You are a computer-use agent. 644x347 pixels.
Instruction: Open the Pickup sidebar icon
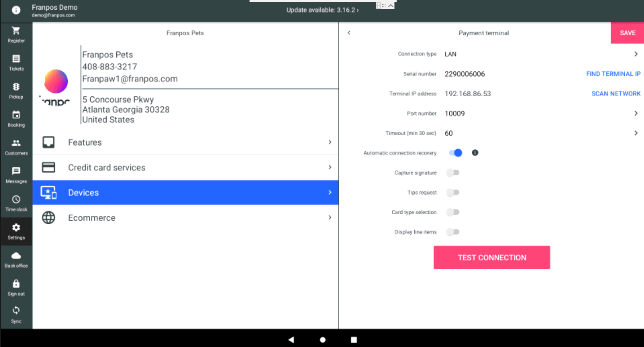tap(16, 87)
